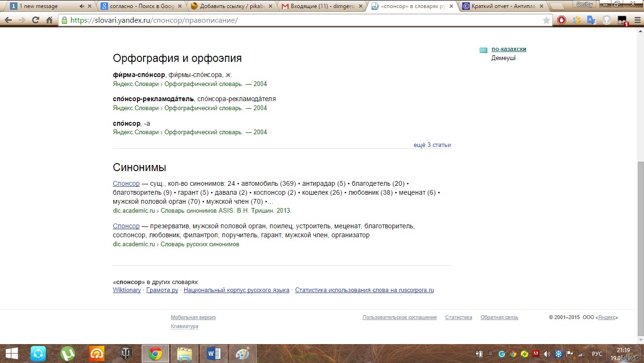Screen dimensions: 644x363
Task: Go to the browser home page icon
Action: [49, 20]
